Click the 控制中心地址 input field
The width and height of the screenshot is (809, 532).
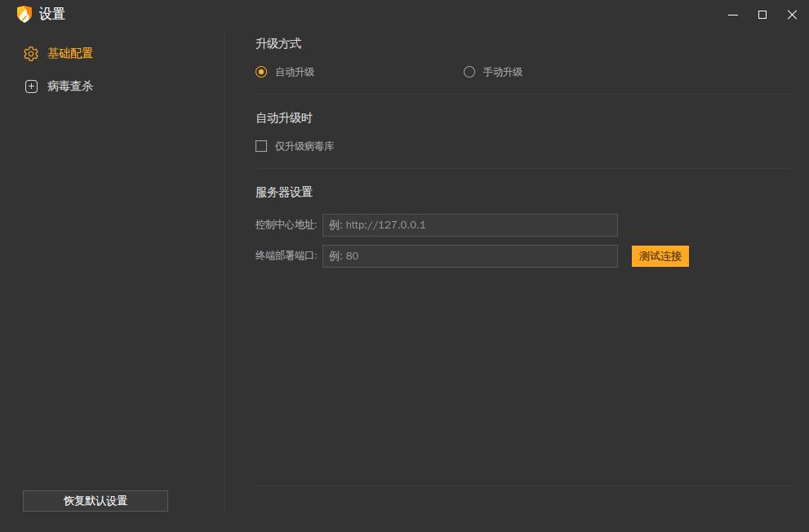click(470, 225)
